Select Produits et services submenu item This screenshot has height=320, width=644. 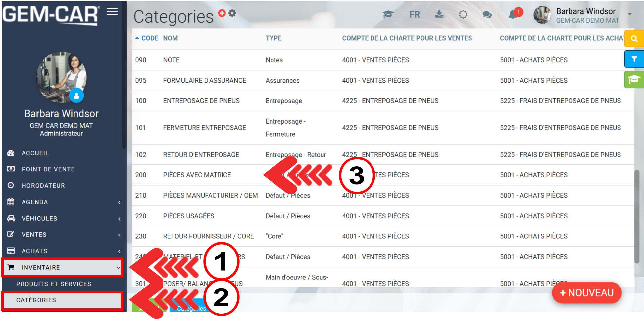click(x=54, y=284)
